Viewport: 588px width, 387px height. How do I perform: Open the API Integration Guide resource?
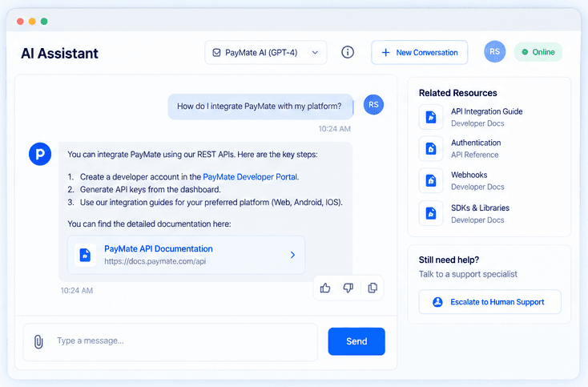point(470,117)
